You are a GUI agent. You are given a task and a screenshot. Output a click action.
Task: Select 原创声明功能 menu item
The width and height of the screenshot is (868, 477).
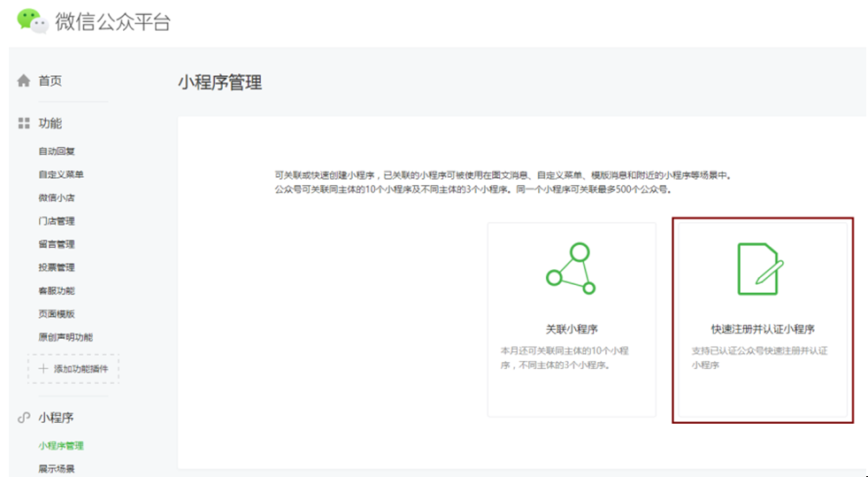coord(65,337)
